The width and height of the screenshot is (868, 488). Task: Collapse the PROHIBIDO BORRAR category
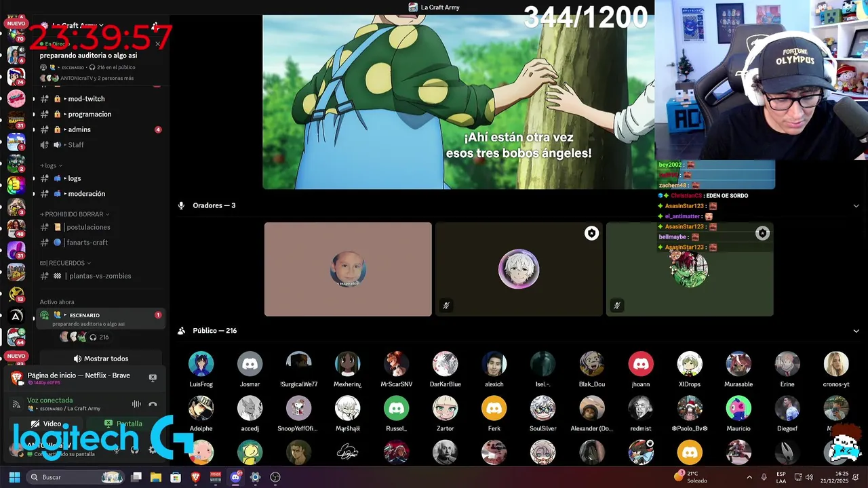[75, 214]
